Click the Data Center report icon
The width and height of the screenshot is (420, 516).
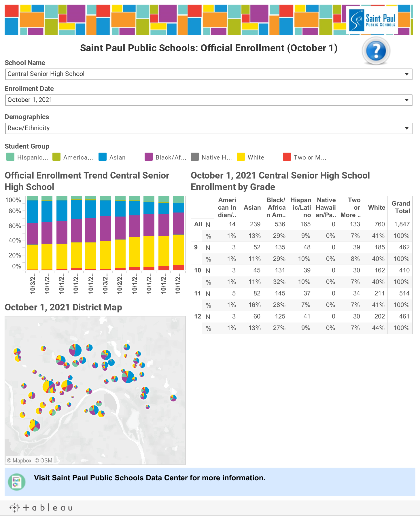[17, 482]
